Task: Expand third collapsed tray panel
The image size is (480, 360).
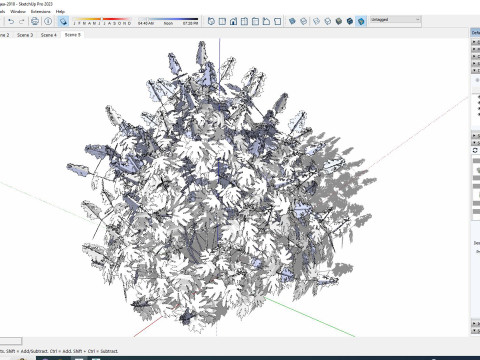Action: pyautogui.click(x=476, y=57)
